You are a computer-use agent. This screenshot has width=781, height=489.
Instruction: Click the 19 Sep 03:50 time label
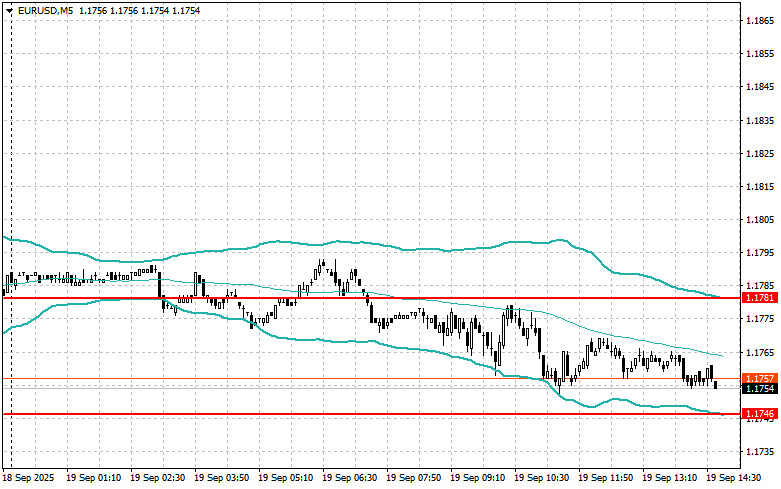pyautogui.click(x=222, y=478)
